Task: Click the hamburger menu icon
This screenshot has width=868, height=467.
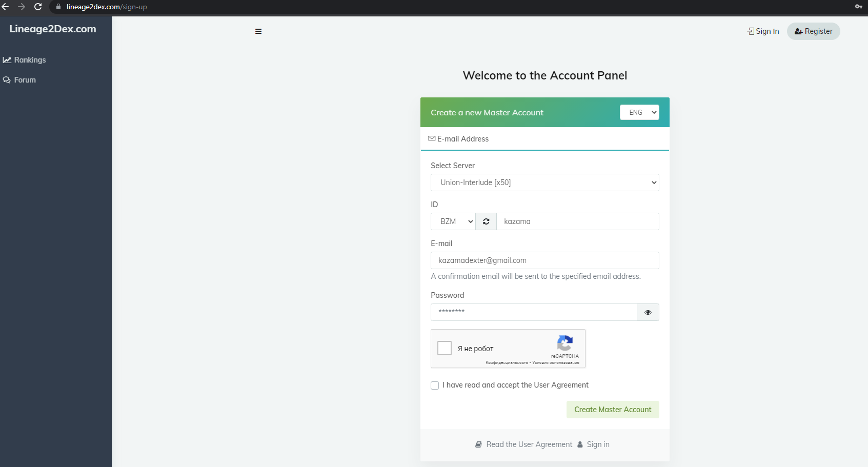Action: click(258, 31)
